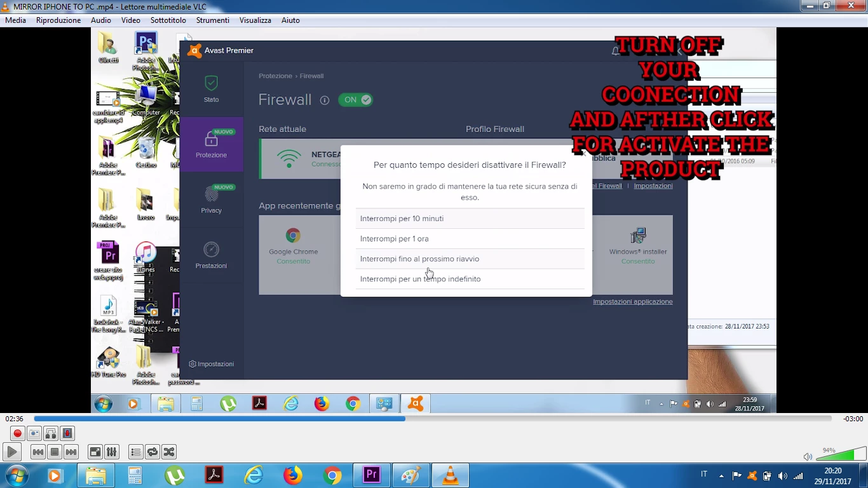Stop playback with the VLC stop button
Screen dimensions: 868x488
[x=55, y=452]
